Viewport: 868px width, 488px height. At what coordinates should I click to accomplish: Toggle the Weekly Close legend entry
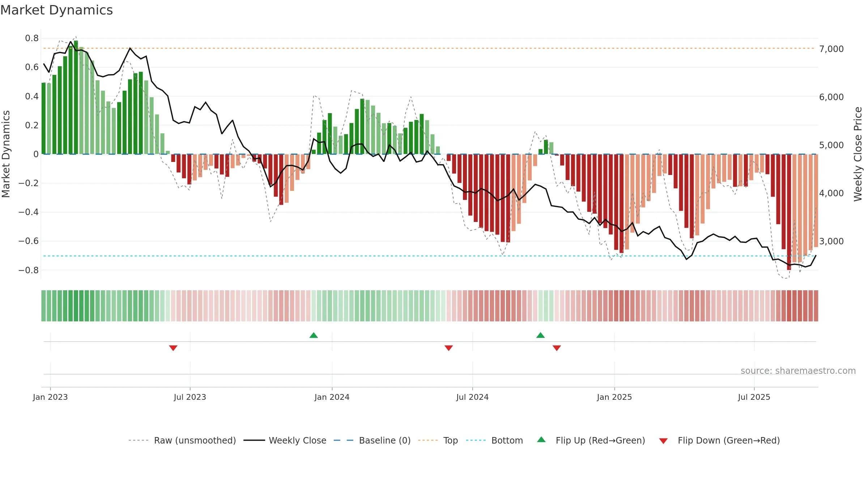285,440
